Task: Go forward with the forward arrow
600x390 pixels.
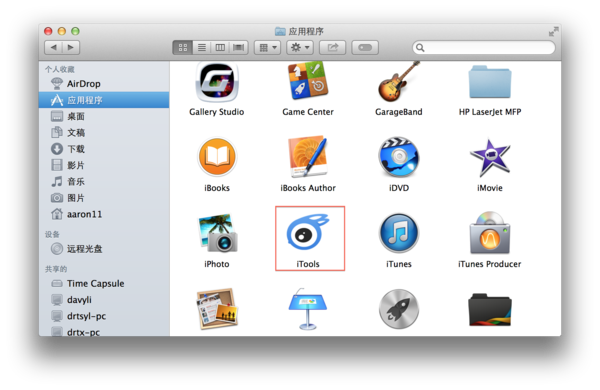Action: point(71,47)
